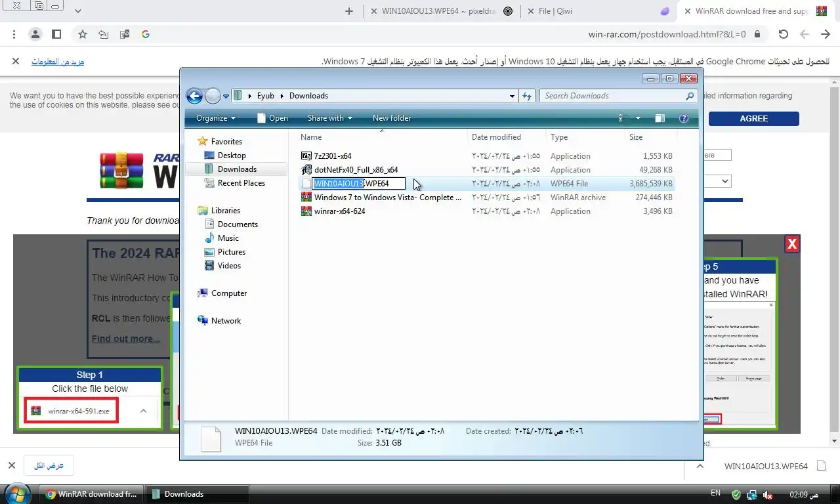Open Desktop in navigation pane
The height and width of the screenshot is (504, 840).
pos(232,156)
